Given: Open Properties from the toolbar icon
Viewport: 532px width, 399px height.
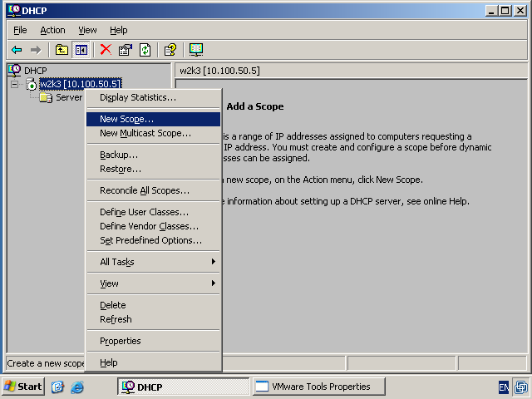Looking at the screenshot, I should [126, 50].
